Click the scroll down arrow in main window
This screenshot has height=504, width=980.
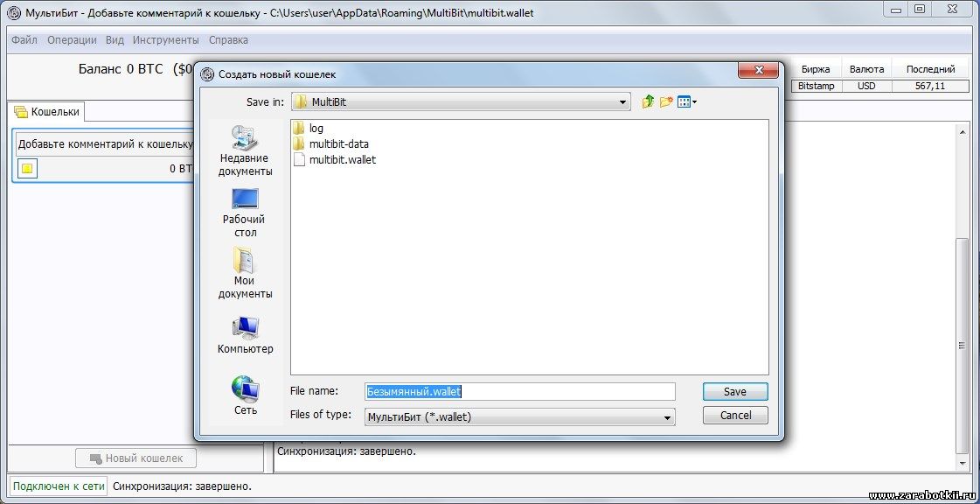tap(962, 463)
